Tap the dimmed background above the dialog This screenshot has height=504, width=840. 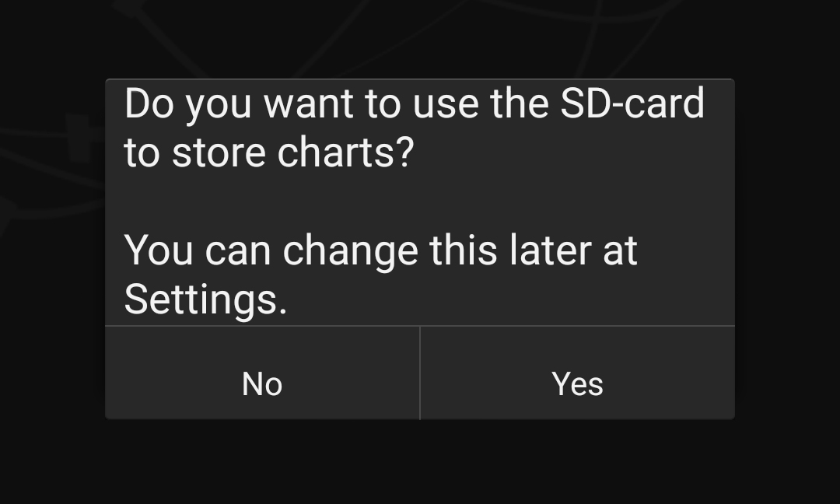point(420,39)
